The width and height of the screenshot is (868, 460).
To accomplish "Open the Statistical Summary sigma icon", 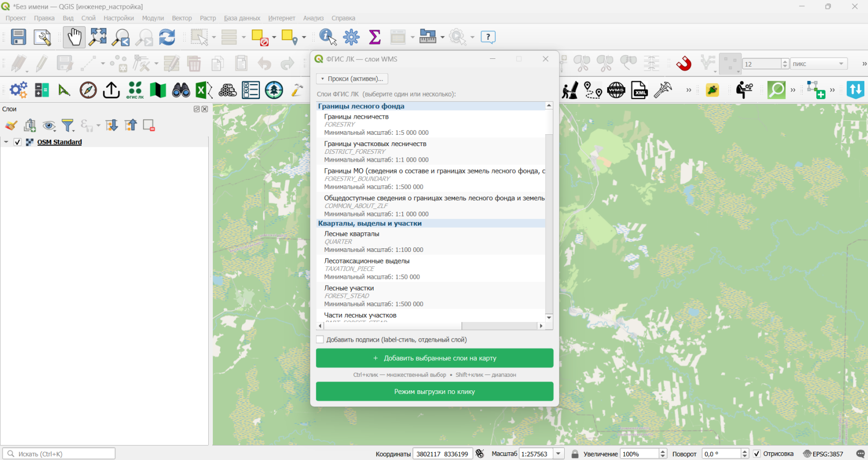I will (x=375, y=37).
